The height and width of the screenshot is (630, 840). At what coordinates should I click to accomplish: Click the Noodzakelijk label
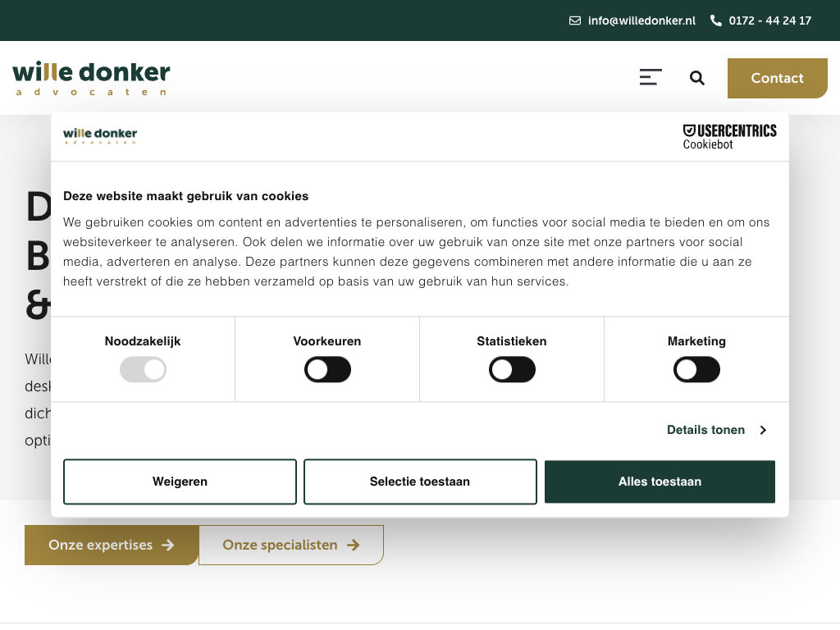pyautogui.click(x=143, y=341)
